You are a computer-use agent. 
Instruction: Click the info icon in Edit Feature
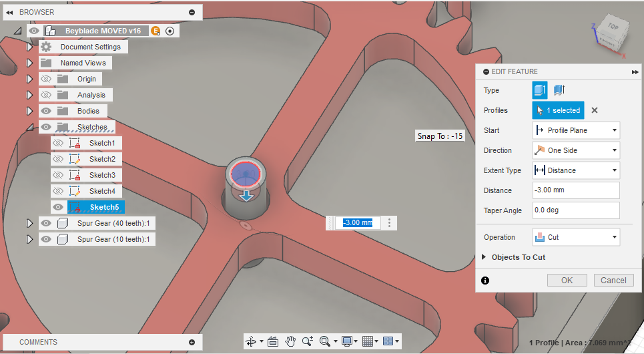coord(485,281)
